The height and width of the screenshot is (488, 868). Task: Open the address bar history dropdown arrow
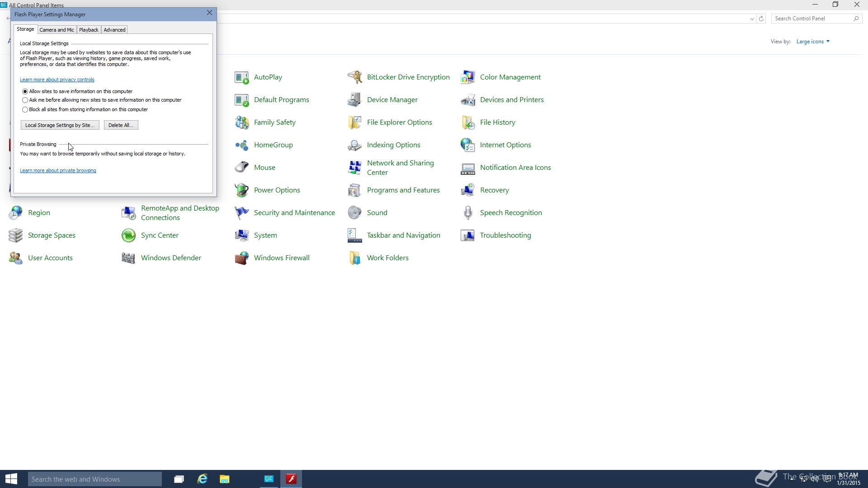[x=752, y=19]
